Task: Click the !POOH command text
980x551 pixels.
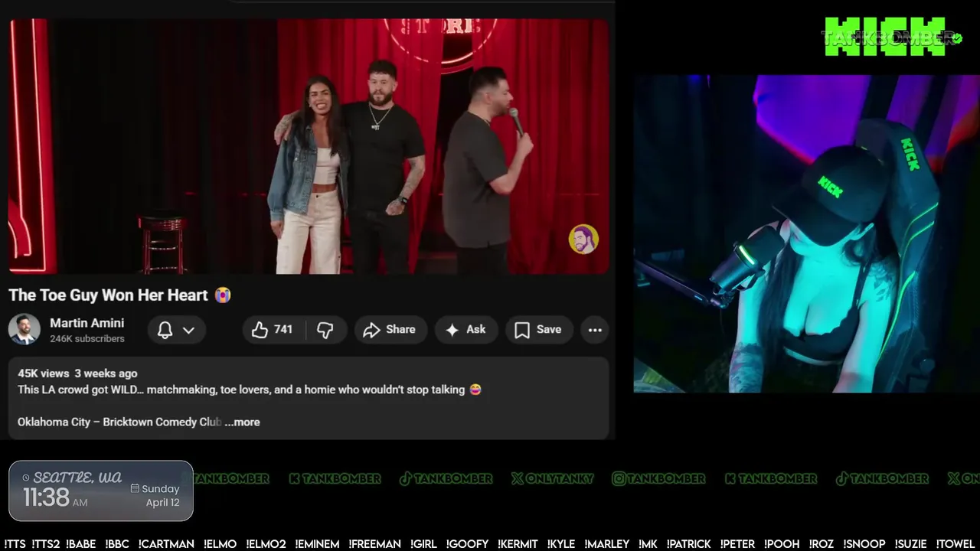Action: pos(782,544)
